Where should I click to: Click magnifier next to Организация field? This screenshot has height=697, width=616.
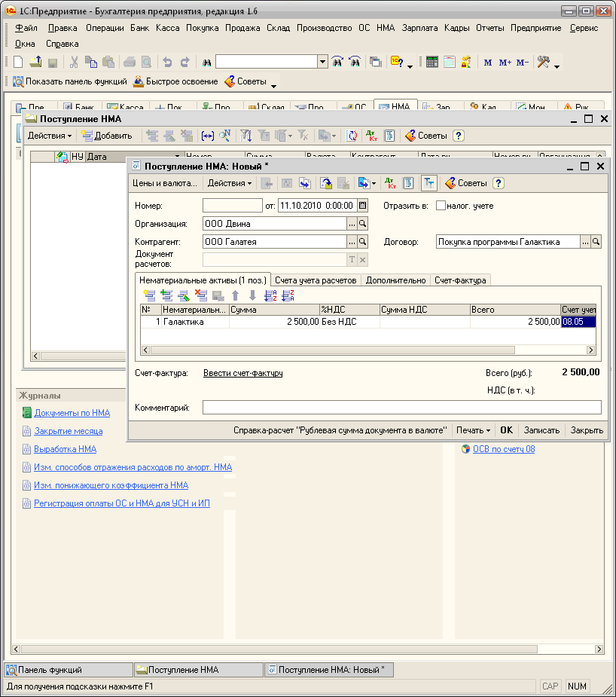pyautogui.click(x=362, y=224)
